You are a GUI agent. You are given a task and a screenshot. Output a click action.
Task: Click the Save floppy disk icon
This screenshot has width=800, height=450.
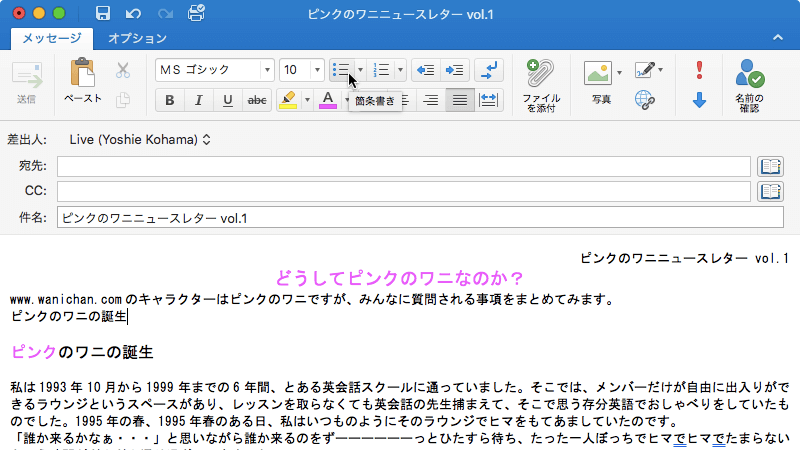click(103, 13)
